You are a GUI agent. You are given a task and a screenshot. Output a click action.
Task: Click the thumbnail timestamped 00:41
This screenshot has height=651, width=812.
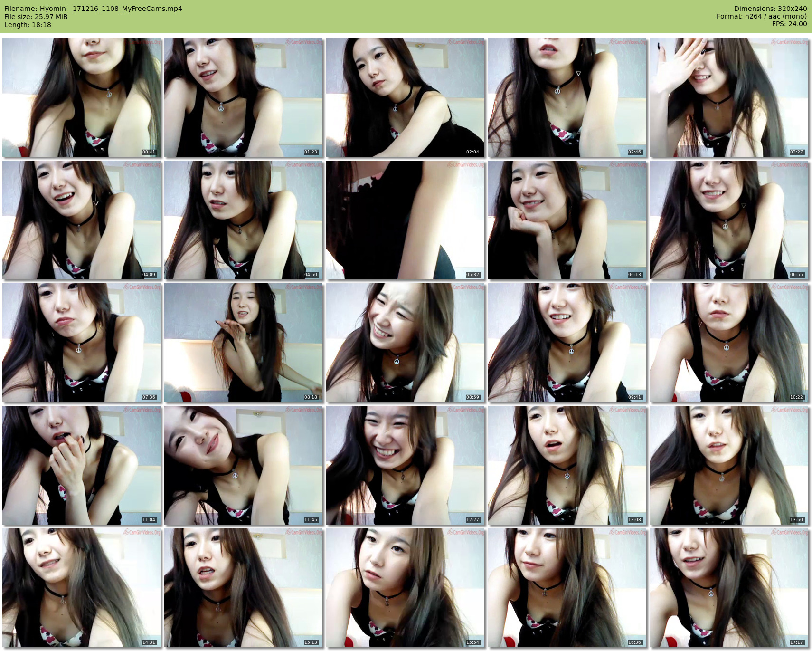click(82, 97)
